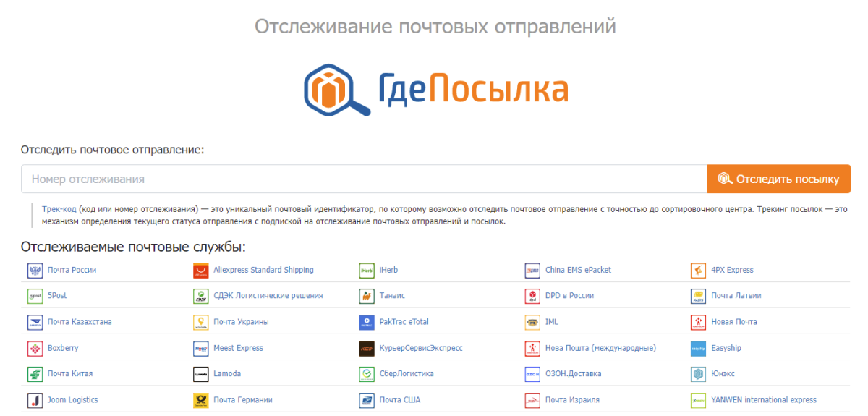The width and height of the screenshot is (868, 416).
Task: Open the Танаис text link
Action: (392, 295)
